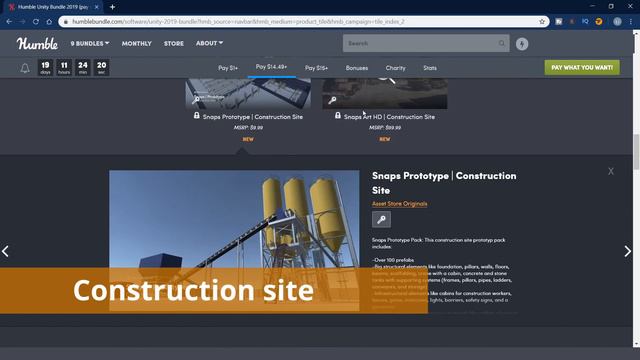Open Snaps Art HD Construction Site thumbnail
Screen dimensions: 640x360
pyautogui.click(x=384, y=93)
